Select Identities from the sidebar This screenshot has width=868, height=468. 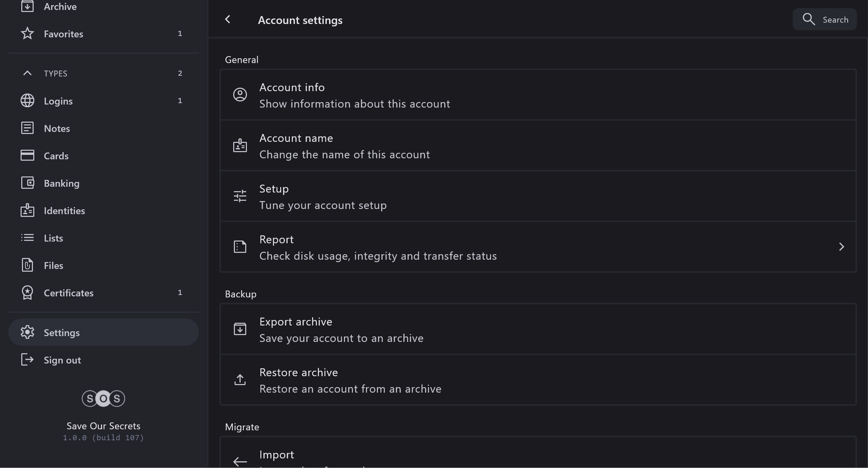64,211
